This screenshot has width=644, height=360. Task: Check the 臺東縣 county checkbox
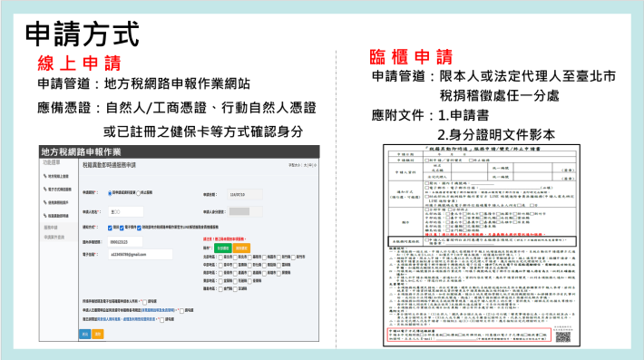tap(249, 281)
